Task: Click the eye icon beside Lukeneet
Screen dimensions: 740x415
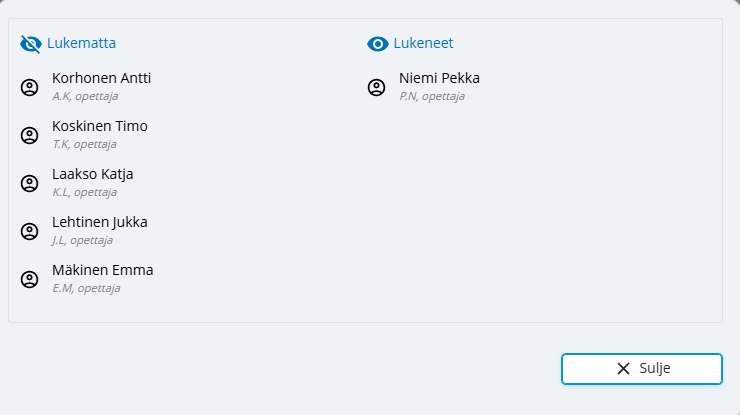Action: click(377, 44)
